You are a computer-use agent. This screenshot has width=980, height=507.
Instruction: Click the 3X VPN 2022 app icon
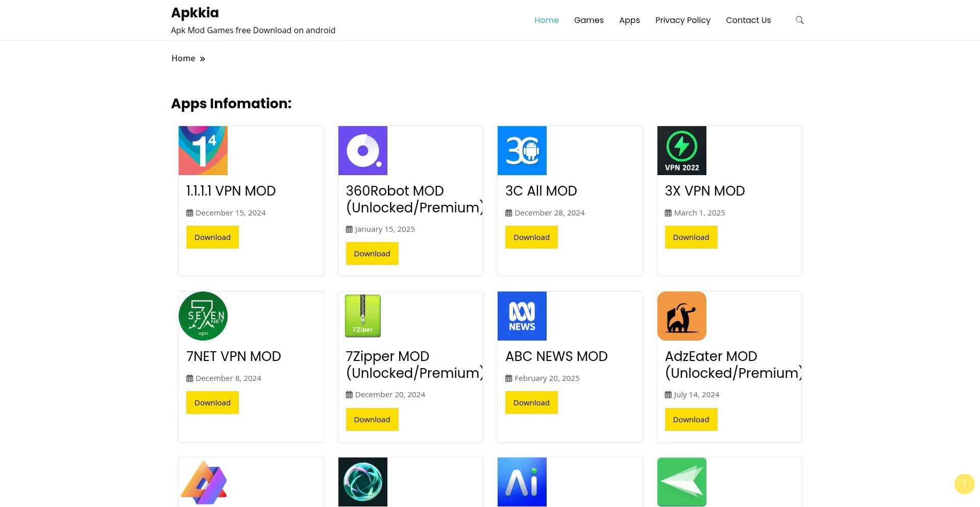682,151
